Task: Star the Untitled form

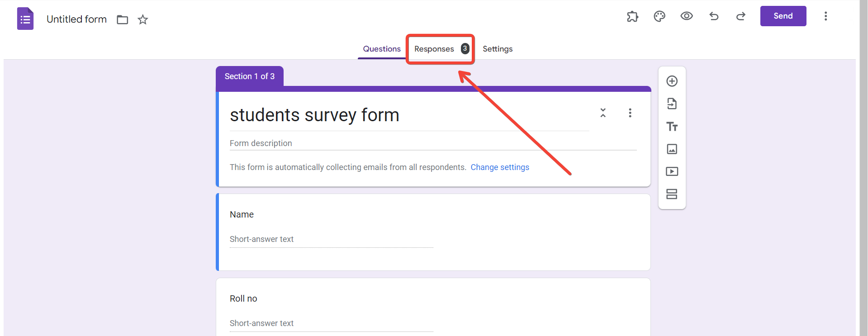Action: (x=143, y=19)
